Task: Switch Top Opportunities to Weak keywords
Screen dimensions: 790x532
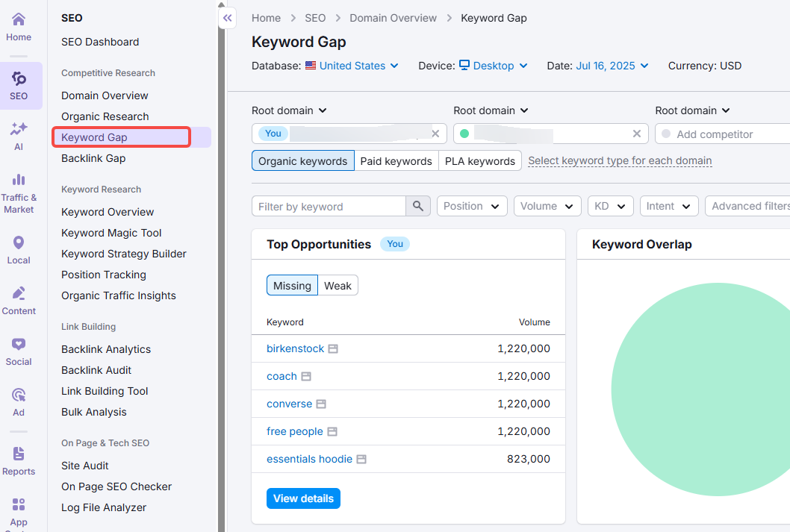Action: click(338, 285)
